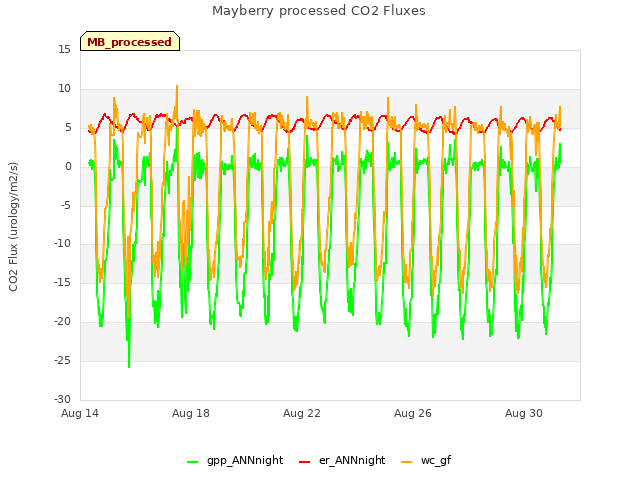
Task: Click chart title Mayberry processed CO2 Fluxes
Action: click(319, 11)
